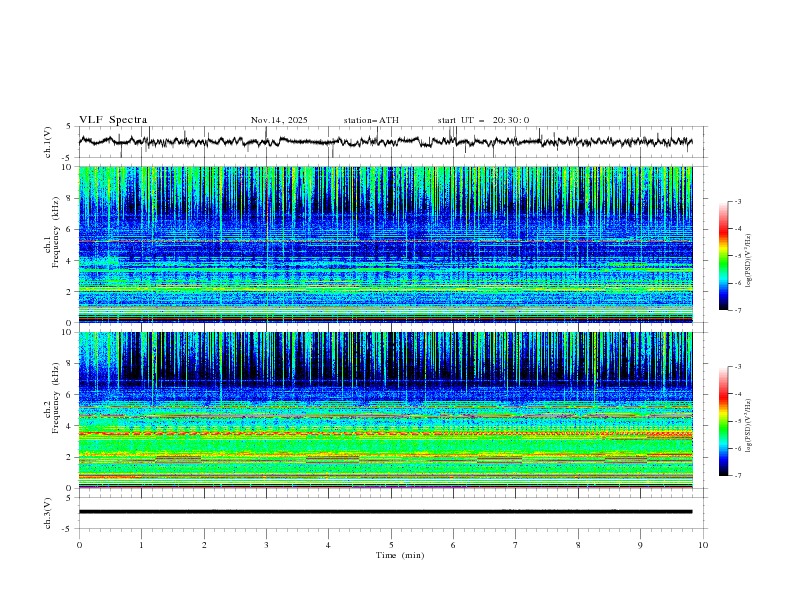Viewport: 792px width, 612px height.
Task: Click the red band near 3.5 kHz in ch.2
Action: click(x=386, y=434)
